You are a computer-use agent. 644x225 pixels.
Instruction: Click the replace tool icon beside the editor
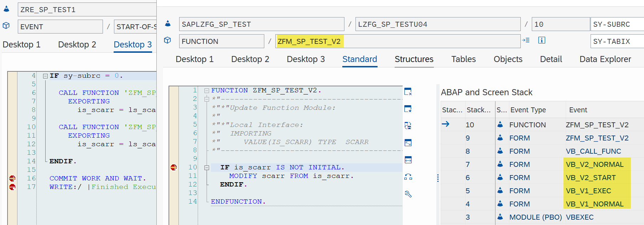pyautogui.click(x=408, y=177)
